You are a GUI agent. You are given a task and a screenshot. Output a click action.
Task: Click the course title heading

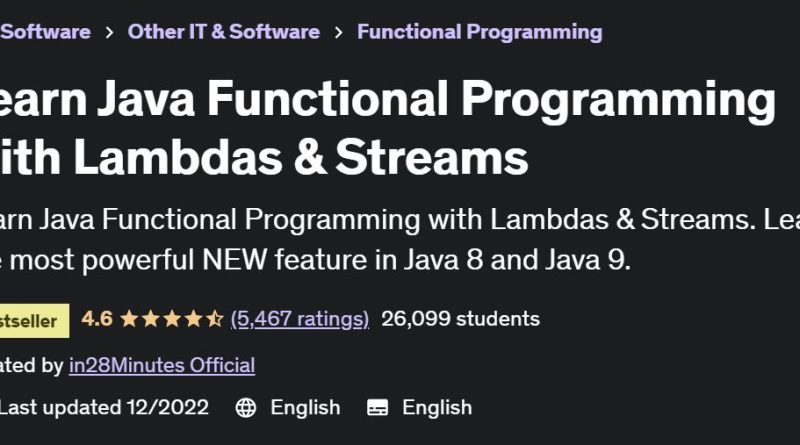(x=388, y=128)
